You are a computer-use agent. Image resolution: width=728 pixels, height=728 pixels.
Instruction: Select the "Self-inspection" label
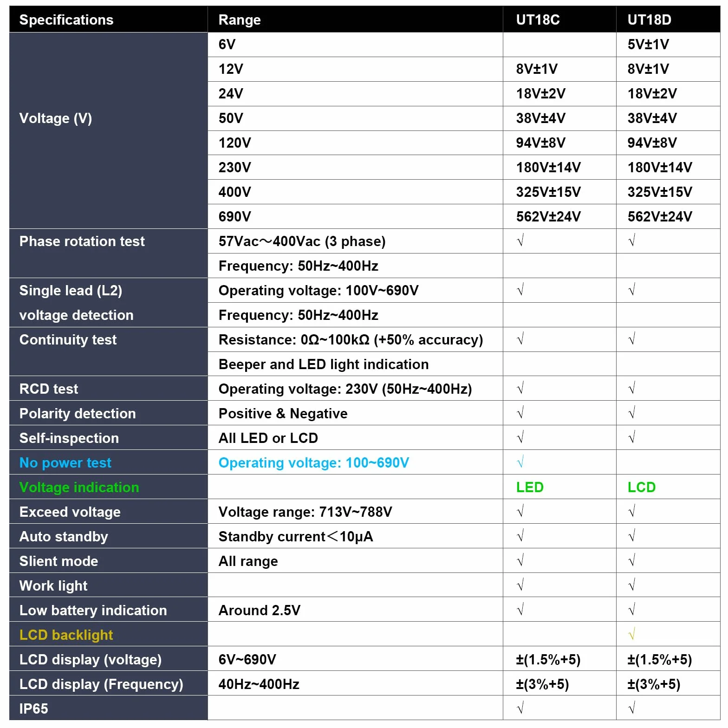pyautogui.click(x=69, y=438)
